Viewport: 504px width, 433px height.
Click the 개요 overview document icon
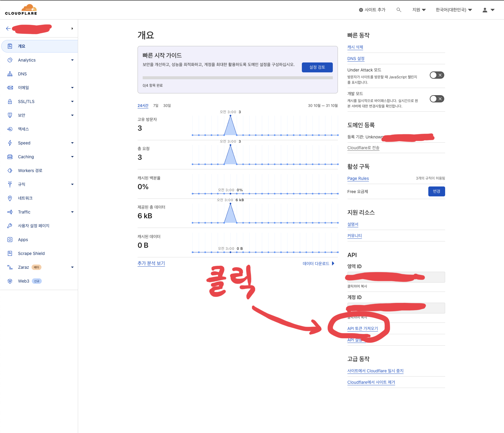tap(10, 46)
